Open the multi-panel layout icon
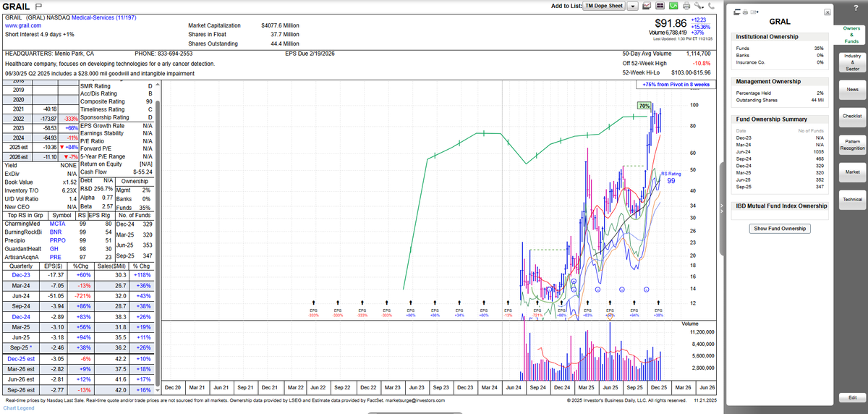 coord(660,6)
